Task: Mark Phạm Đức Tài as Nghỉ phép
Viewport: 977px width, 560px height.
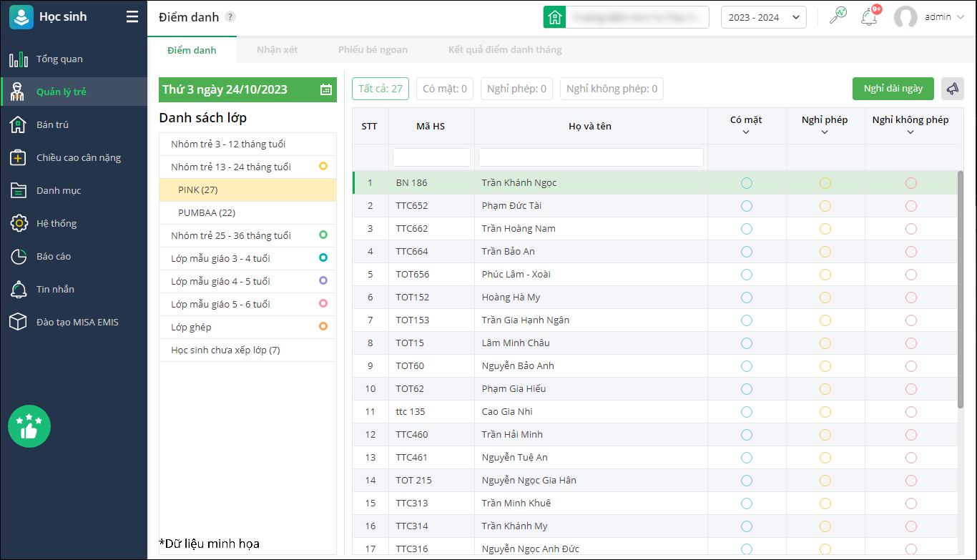Action: point(825,206)
